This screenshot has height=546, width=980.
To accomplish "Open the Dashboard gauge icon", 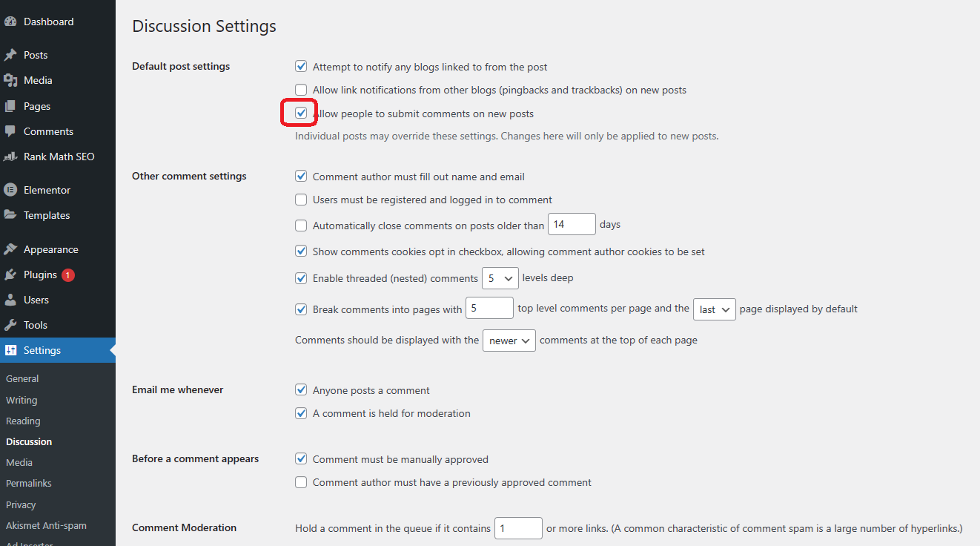I will [10, 22].
